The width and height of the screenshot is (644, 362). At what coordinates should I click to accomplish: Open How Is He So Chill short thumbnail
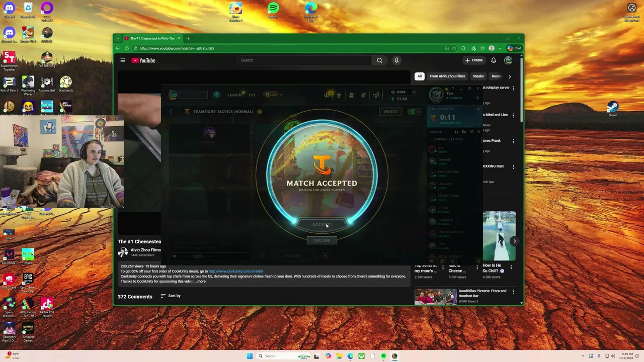tap(499, 236)
